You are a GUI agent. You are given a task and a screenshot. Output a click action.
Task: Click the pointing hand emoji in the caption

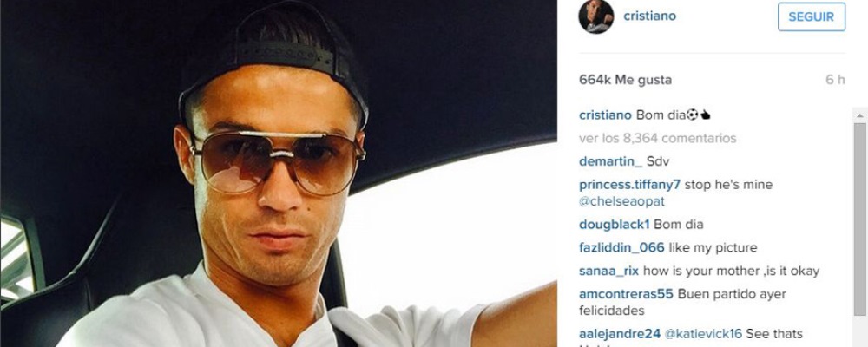705,115
